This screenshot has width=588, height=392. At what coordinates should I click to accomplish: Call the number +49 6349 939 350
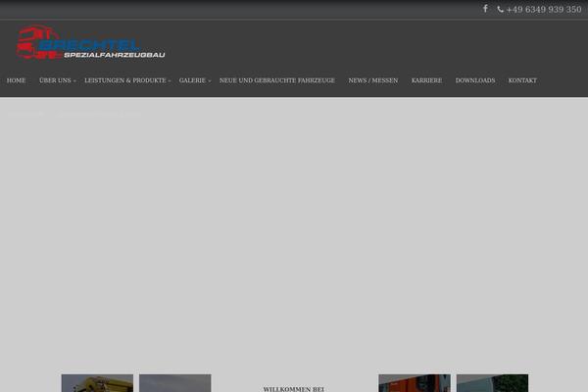point(544,10)
